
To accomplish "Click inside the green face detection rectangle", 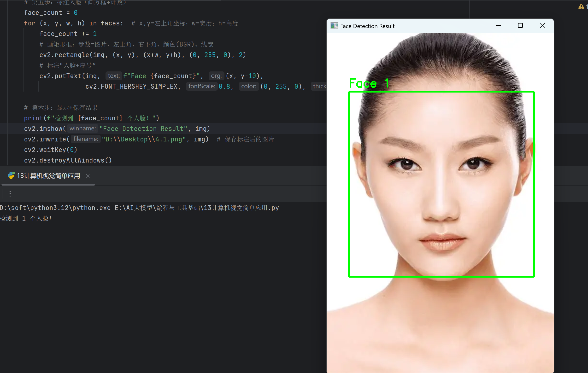I will [x=441, y=184].
